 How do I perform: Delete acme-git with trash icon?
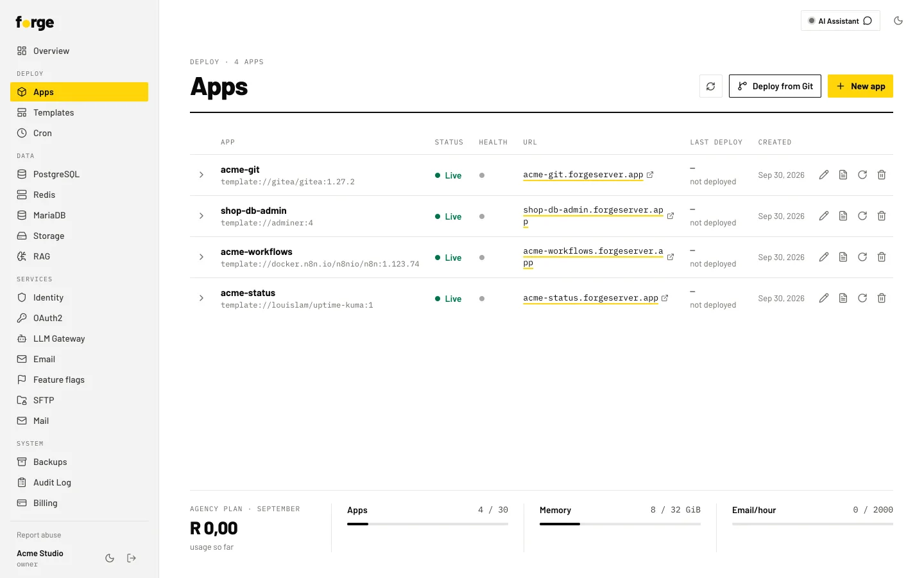point(882,175)
